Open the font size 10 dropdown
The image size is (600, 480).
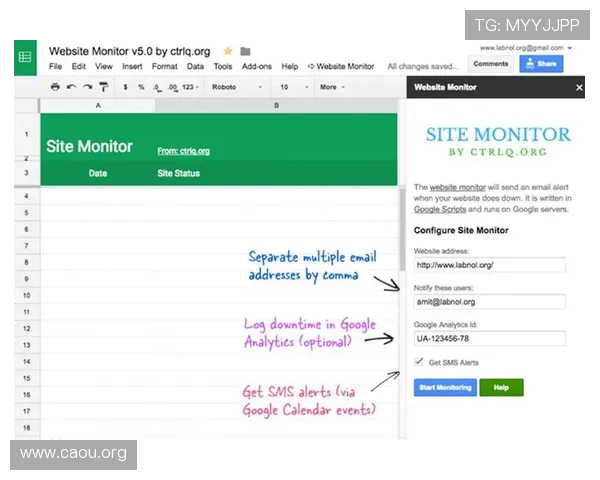click(x=294, y=87)
